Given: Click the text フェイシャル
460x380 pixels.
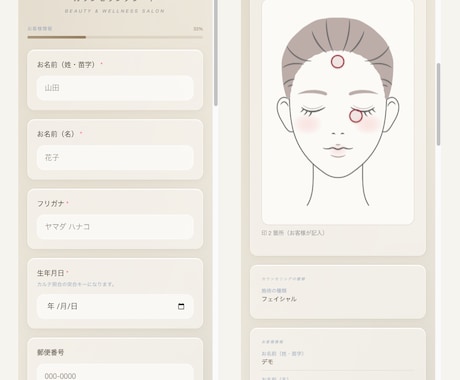Looking at the screenshot, I should tap(279, 299).
